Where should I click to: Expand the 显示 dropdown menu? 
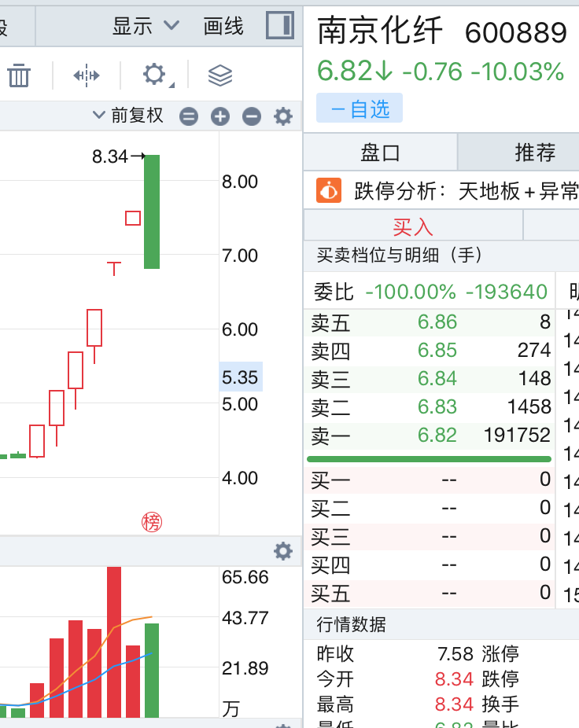[x=146, y=26]
